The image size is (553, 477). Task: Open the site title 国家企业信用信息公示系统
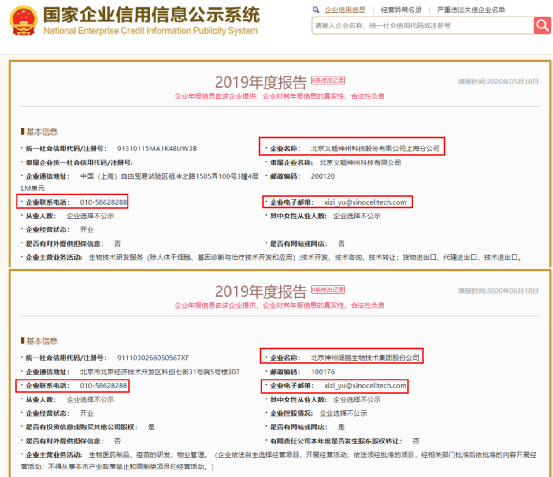tap(151, 15)
